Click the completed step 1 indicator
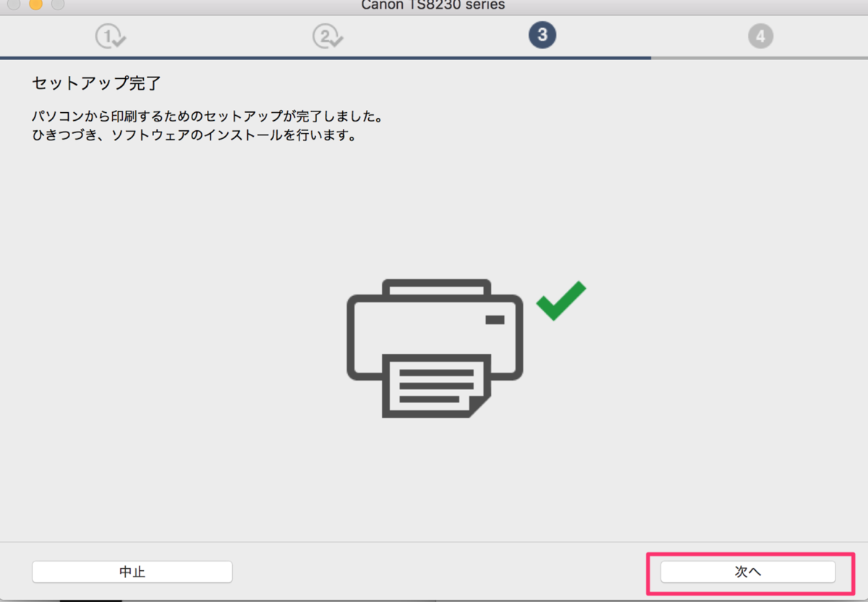This screenshot has width=868, height=602. point(110,35)
